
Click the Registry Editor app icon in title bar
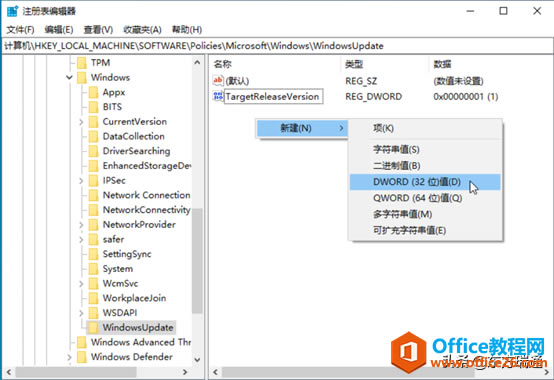point(12,11)
